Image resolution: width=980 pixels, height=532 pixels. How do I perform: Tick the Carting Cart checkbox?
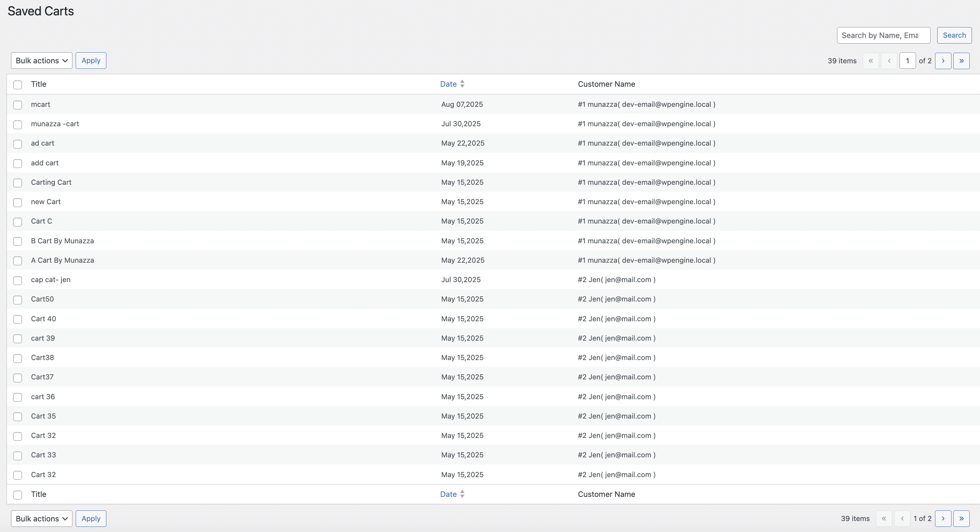[18, 183]
